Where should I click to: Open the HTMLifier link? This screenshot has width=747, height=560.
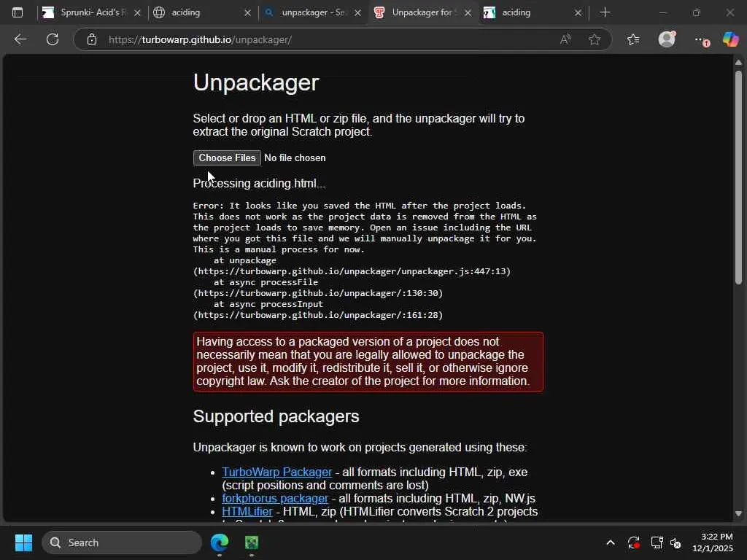point(247,511)
